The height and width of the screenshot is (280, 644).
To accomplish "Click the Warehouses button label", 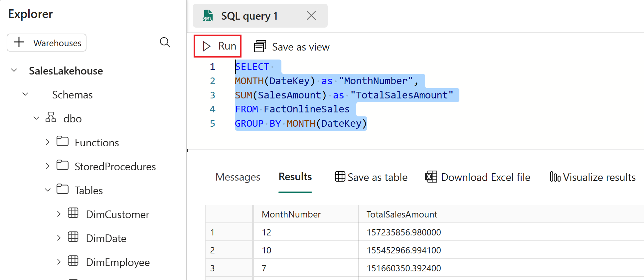I will (x=57, y=43).
